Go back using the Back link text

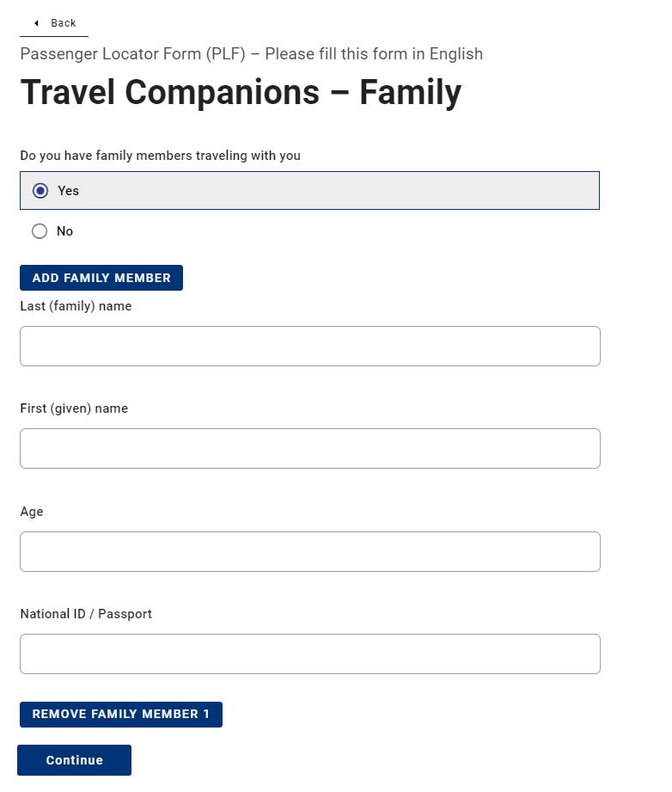point(64,23)
